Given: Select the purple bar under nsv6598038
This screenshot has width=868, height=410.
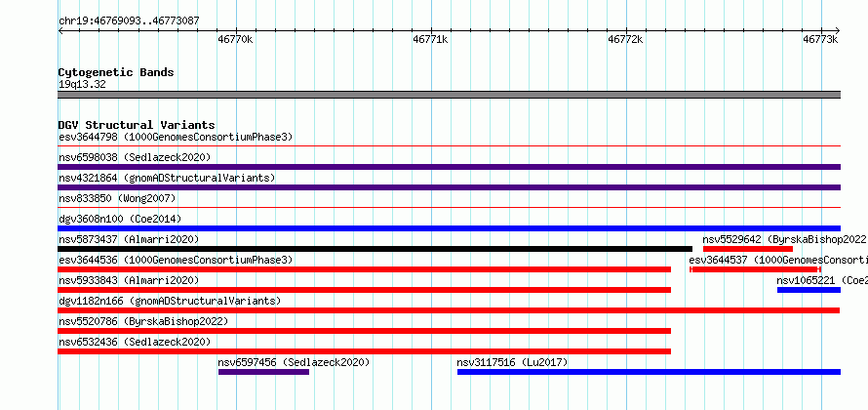Looking at the screenshot, I should [x=450, y=167].
